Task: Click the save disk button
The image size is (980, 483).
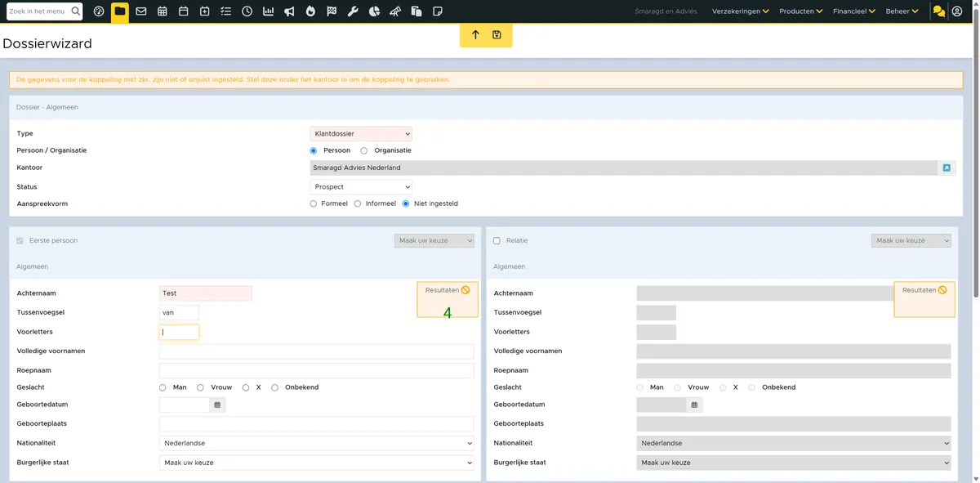Action: coord(497,35)
